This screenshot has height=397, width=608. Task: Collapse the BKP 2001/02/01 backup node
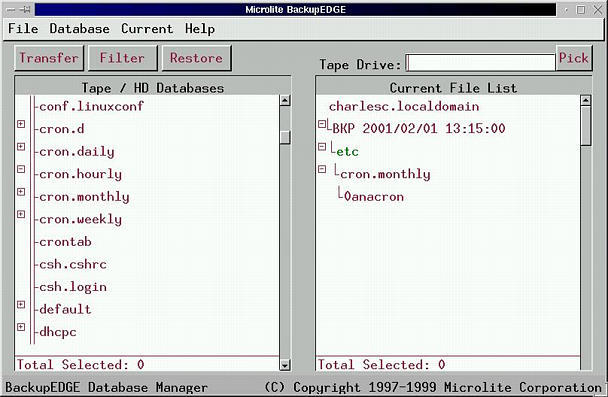pos(322,124)
